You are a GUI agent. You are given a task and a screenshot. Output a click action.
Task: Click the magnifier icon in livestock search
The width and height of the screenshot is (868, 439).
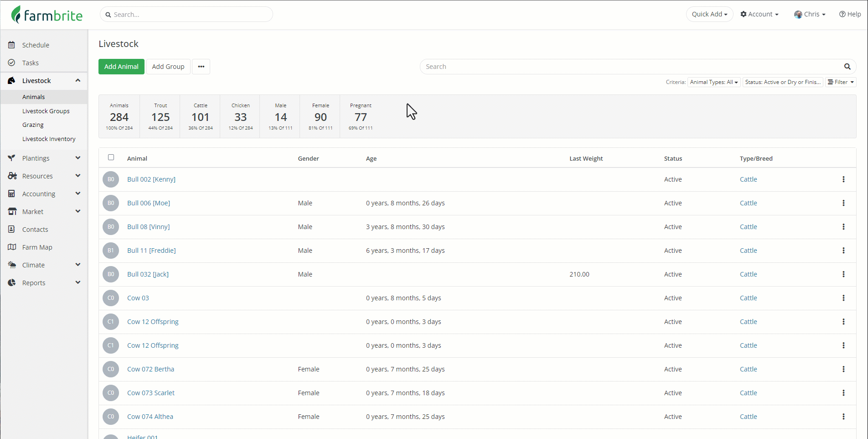pos(847,67)
